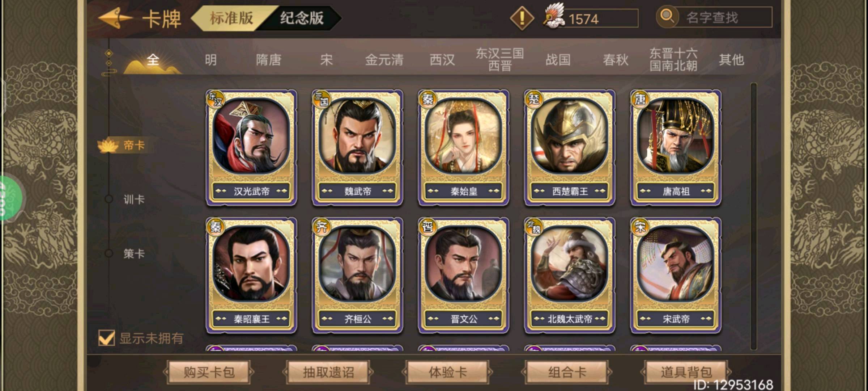Tap the exclamation warning diamond icon
868x391 pixels.
(x=522, y=18)
